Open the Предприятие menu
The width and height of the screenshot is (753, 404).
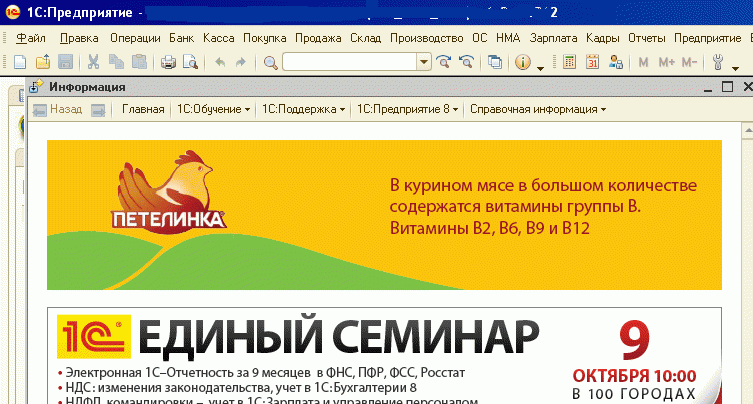point(707,38)
